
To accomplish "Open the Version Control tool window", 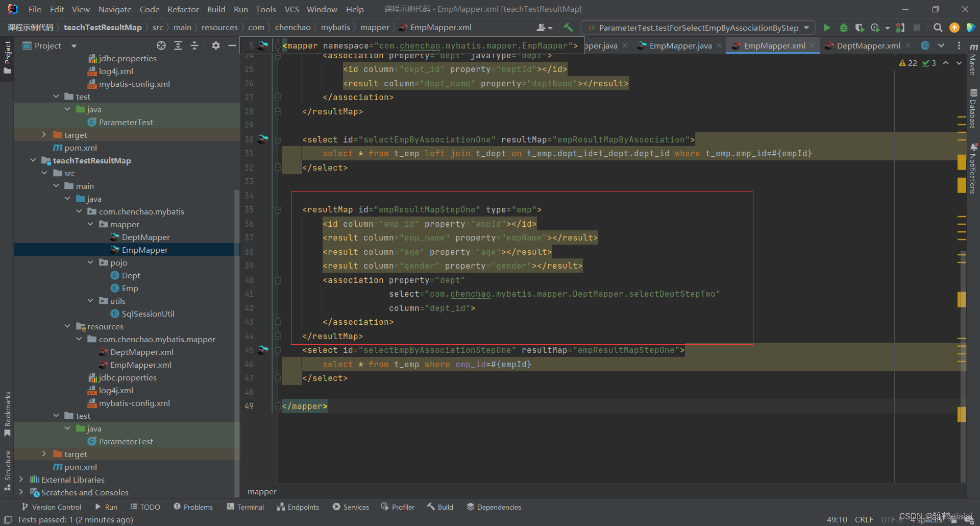I will coord(52,507).
